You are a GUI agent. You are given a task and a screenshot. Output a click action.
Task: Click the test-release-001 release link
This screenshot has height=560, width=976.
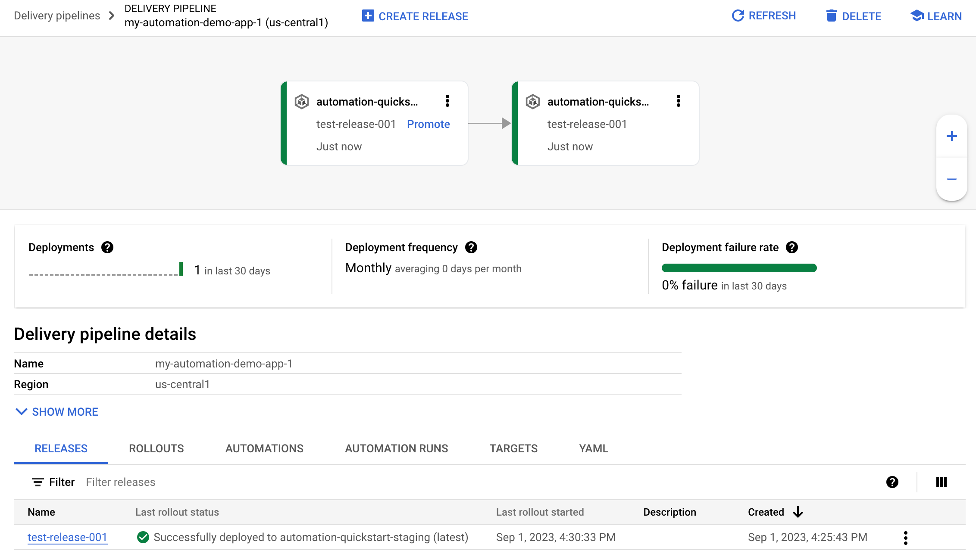coord(67,537)
